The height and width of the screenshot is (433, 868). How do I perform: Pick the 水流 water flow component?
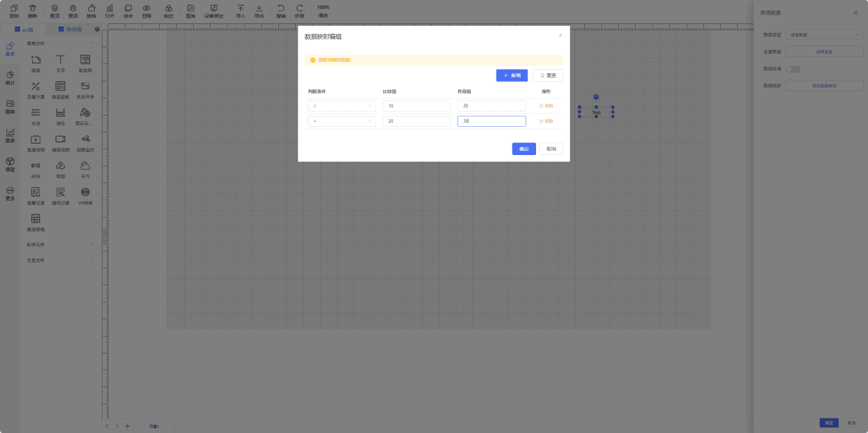35,116
